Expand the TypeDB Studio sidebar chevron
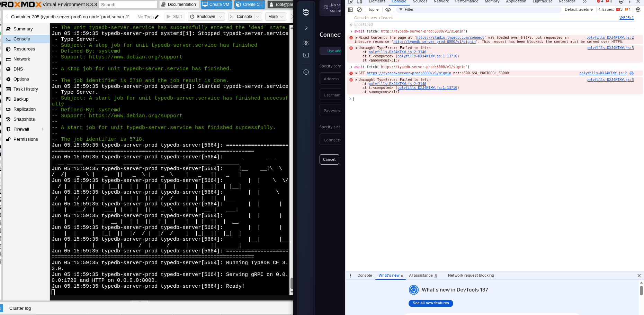This screenshot has height=315, width=644. (306, 28)
